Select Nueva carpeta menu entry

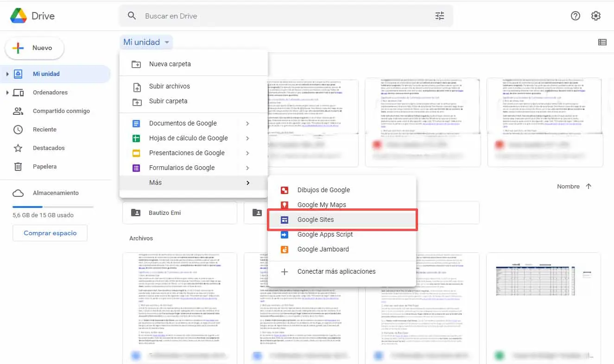click(x=194, y=64)
